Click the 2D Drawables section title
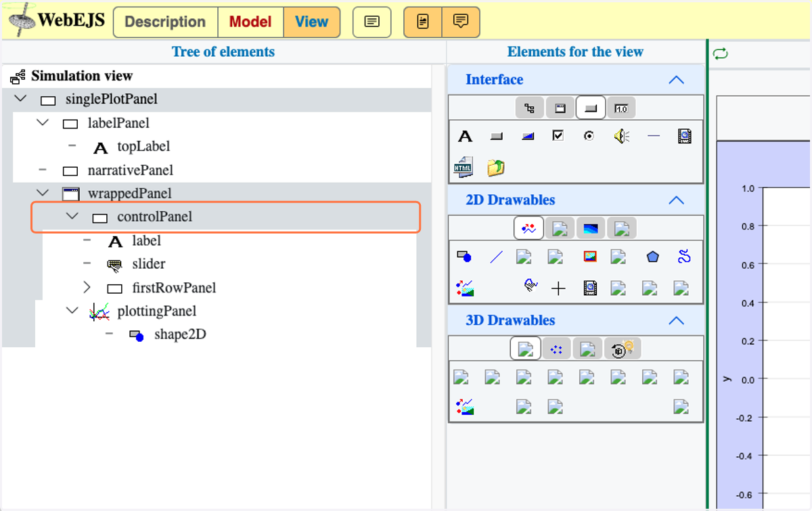812x511 pixels. (510, 200)
